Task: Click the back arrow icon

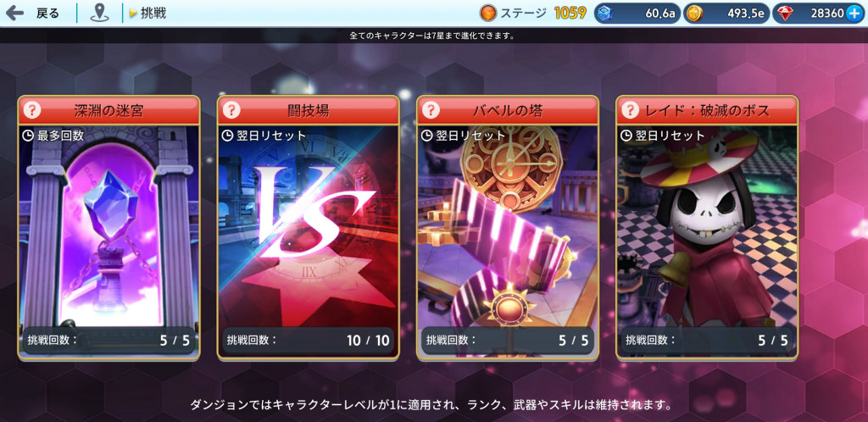Action: click(14, 14)
